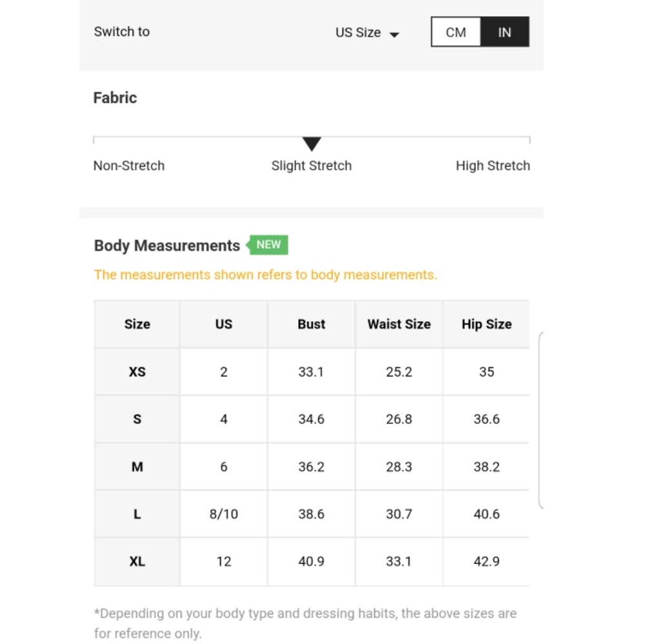
Task: Switch units to CM
Action: 456,32
